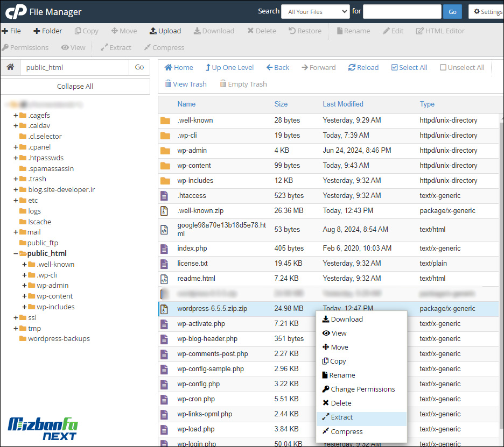
Task: Click the search text input field
Action: tap(402, 12)
